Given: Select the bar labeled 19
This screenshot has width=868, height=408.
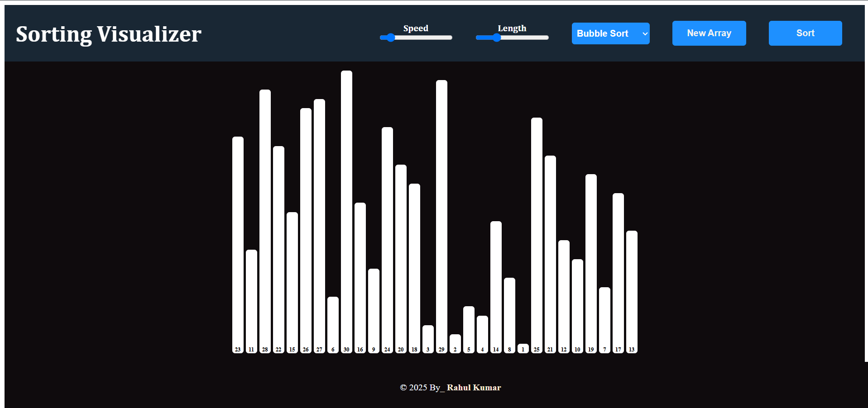Looking at the screenshot, I should [x=591, y=264].
